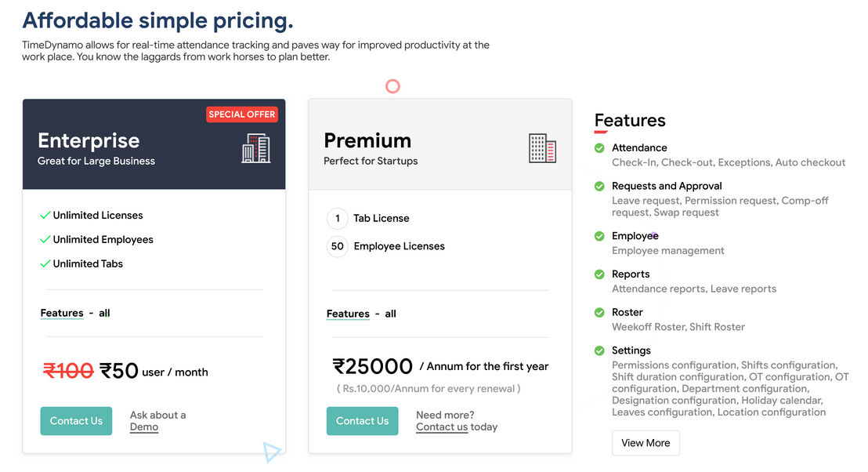Image resolution: width=868 pixels, height=472 pixels.
Task: Click the ₹25000 price
Action: (373, 366)
